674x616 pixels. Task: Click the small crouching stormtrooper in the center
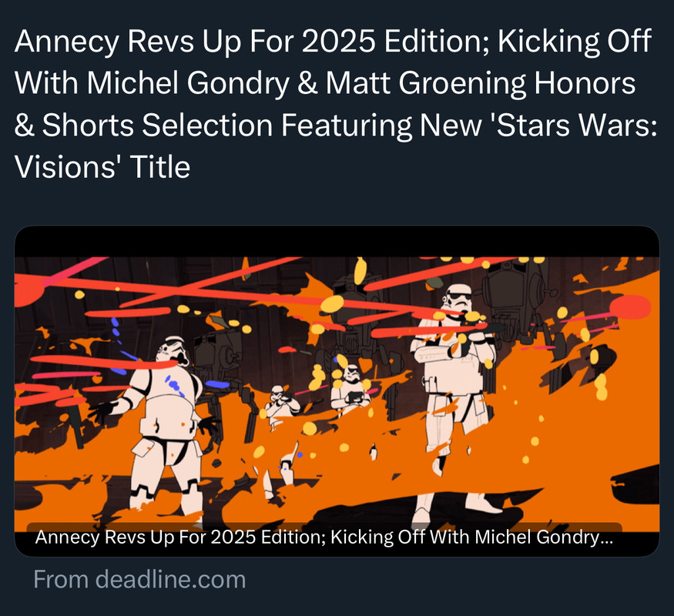pos(280,406)
